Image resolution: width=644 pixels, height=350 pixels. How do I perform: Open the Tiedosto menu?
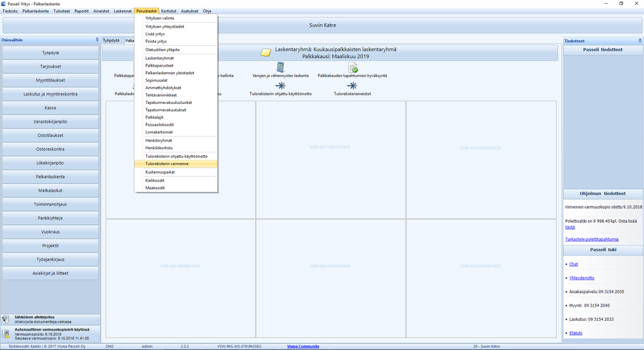[10, 11]
